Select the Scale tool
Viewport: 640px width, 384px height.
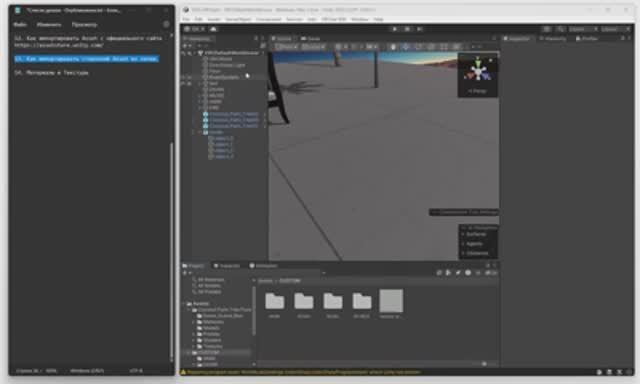point(431,47)
